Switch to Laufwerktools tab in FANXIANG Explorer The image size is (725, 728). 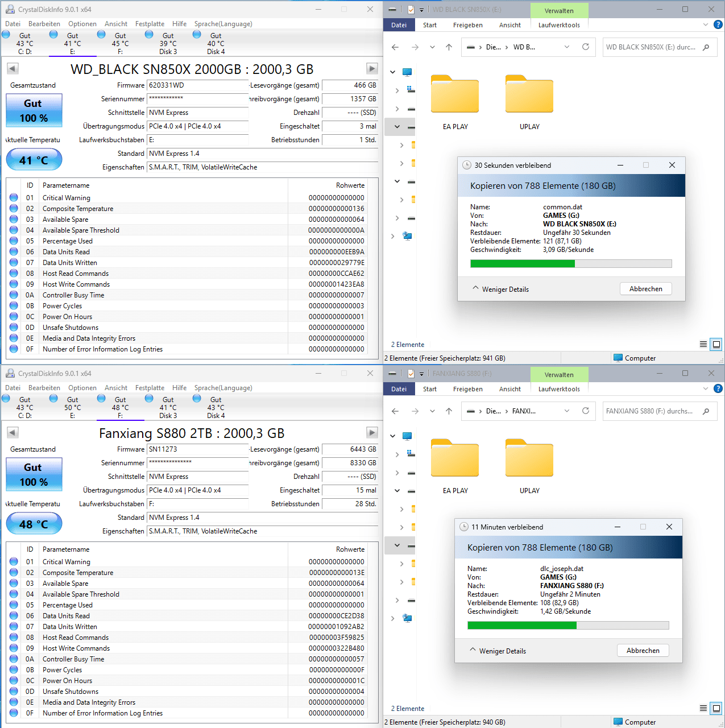pyautogui.click(x=559, y=389)
